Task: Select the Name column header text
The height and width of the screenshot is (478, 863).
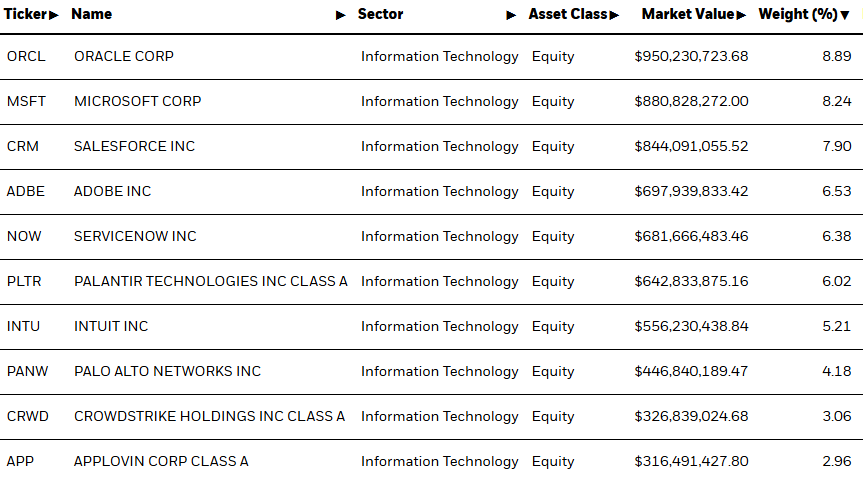Action: click(x=91, y=14)
